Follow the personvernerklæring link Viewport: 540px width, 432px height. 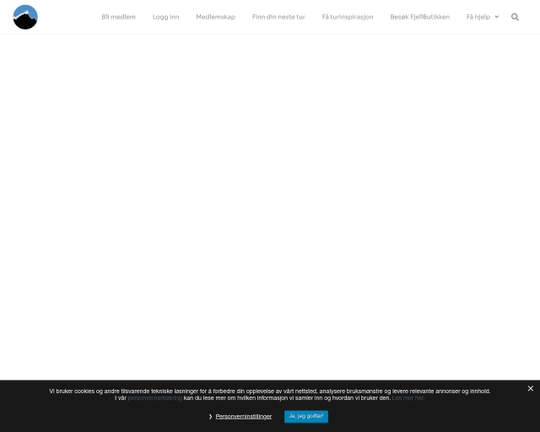point(155,398)
